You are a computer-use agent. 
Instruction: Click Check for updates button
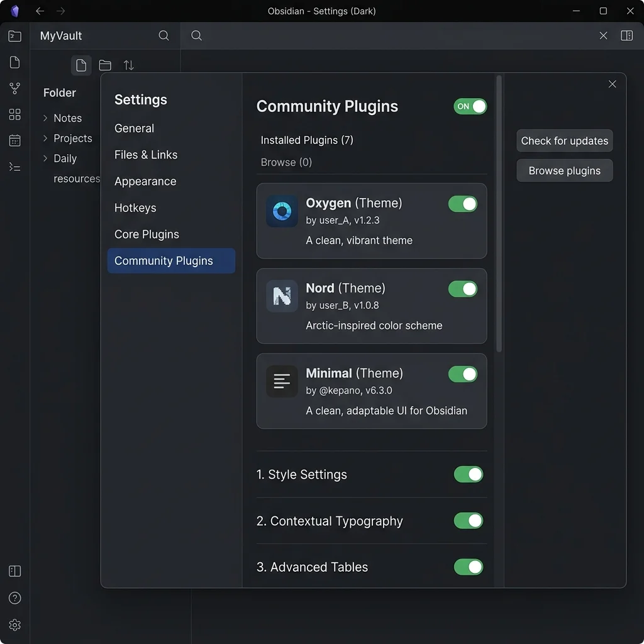click(565, 141)
